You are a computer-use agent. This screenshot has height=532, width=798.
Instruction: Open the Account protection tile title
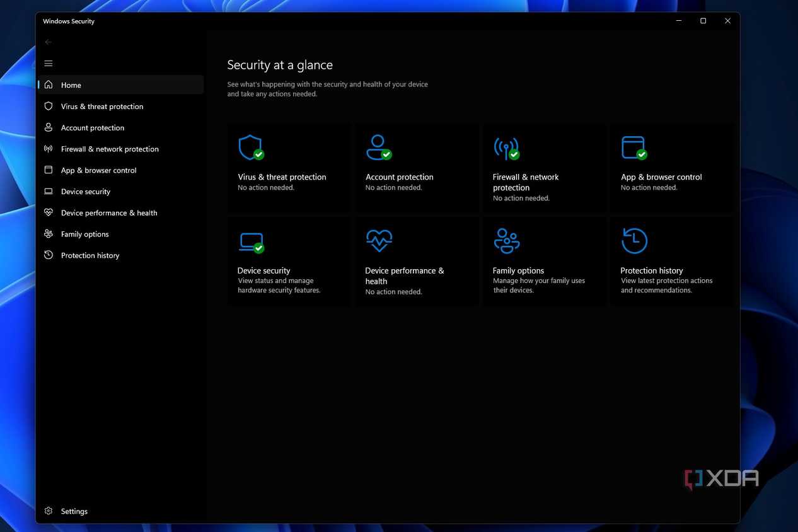point(400,177)
